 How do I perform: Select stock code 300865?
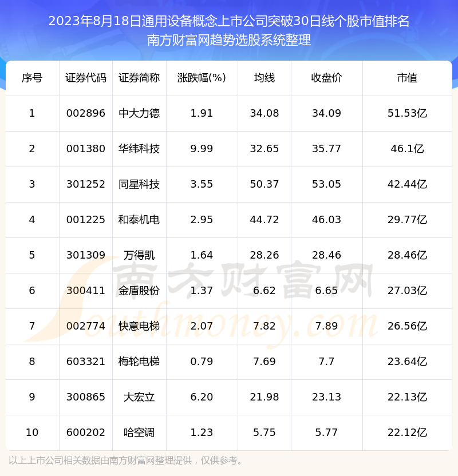click(86, 397)
